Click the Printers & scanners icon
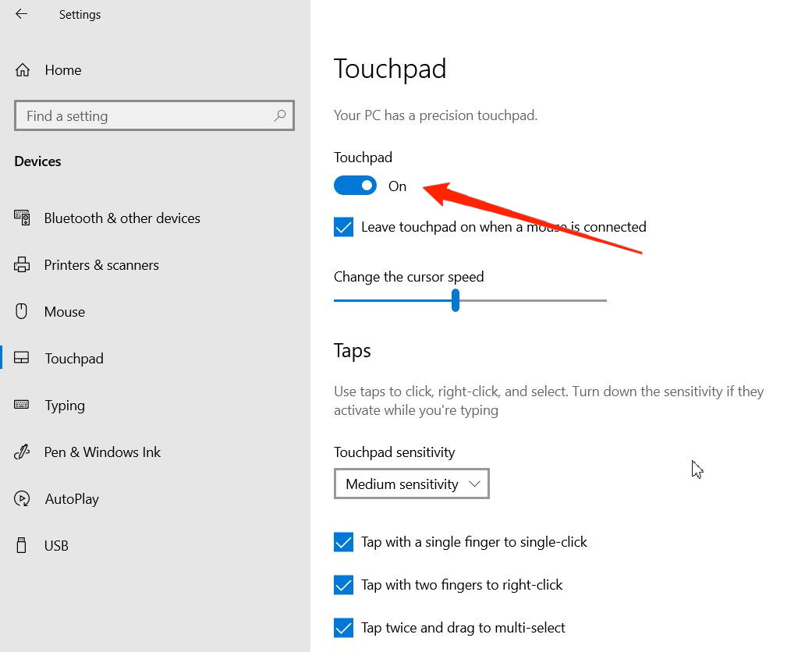The image size is (812, 652). point(22,264)
